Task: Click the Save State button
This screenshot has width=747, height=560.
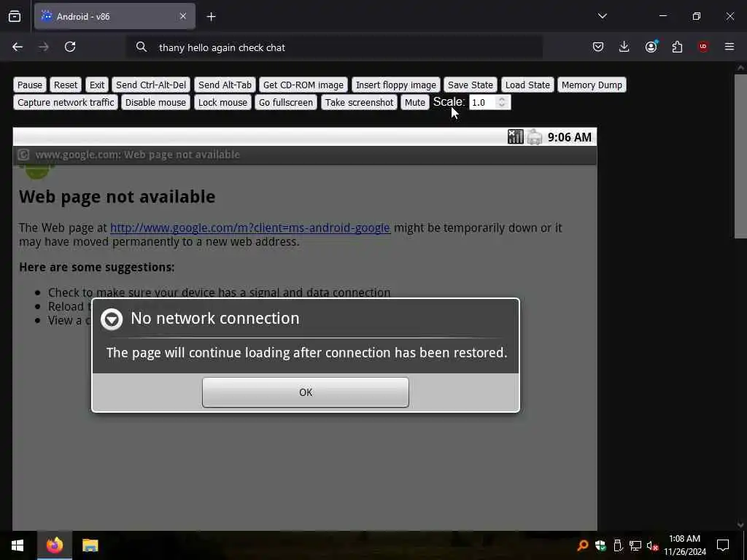Action: pos(471,85)
